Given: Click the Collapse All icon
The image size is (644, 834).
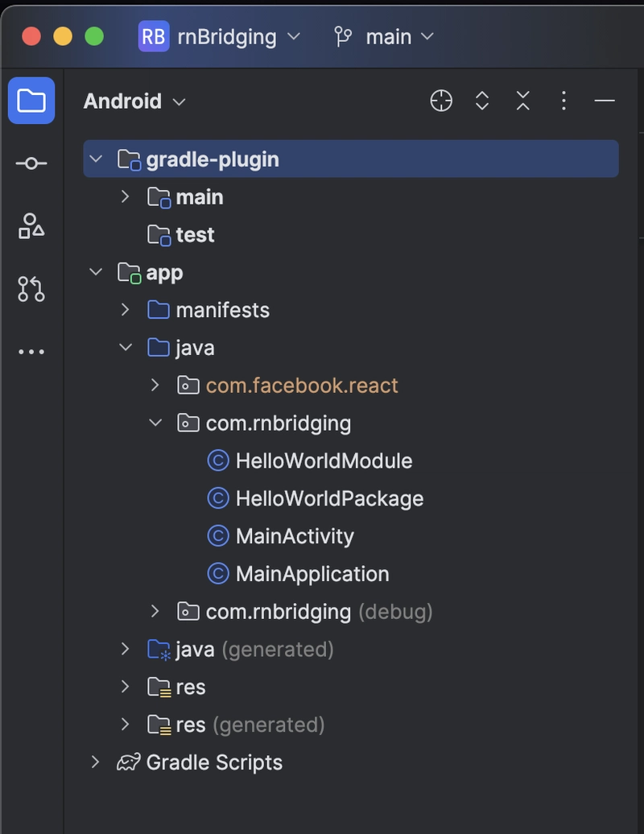Looking at the screenshot, I should click(x=522, y=101).
